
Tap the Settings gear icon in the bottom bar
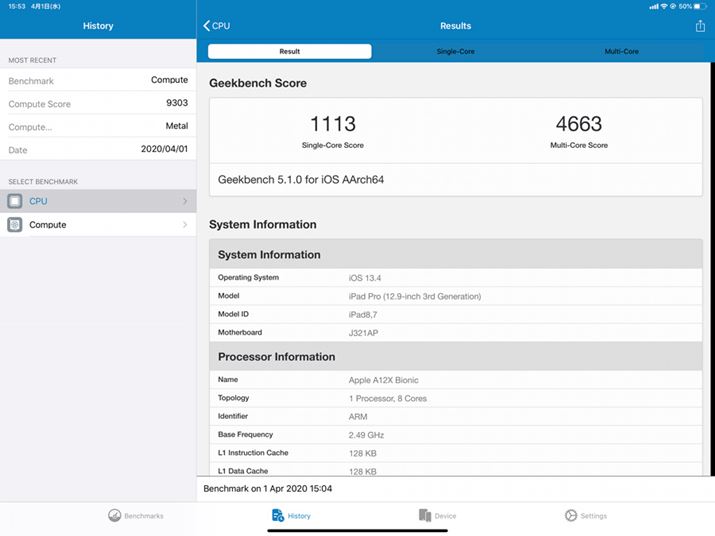pyautogui.click(x=571, y=516)
